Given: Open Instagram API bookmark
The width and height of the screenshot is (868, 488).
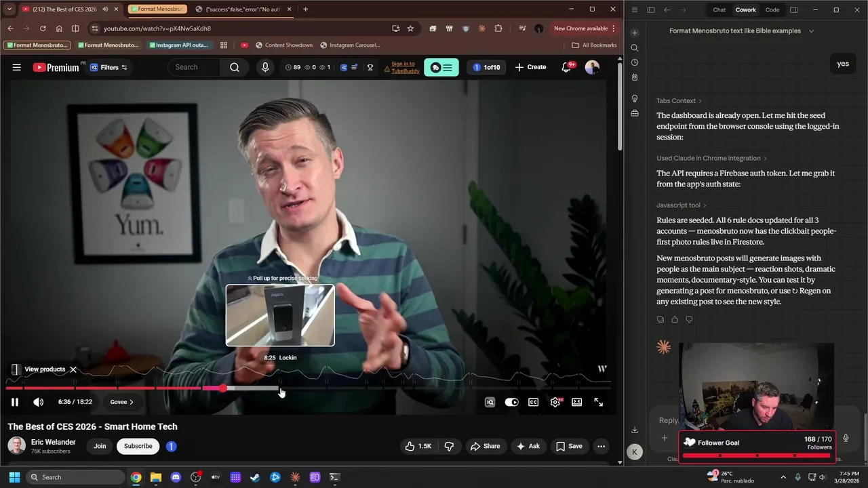Looking at the screenshot, I should (x=179, y=45).
